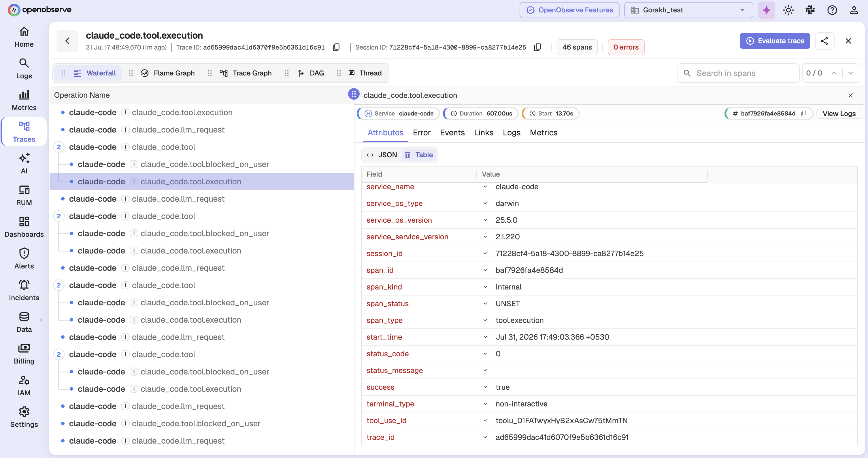This screenshot has width=868, height=458.
Task: Click the span_status field name
Action: pos(387,304)
